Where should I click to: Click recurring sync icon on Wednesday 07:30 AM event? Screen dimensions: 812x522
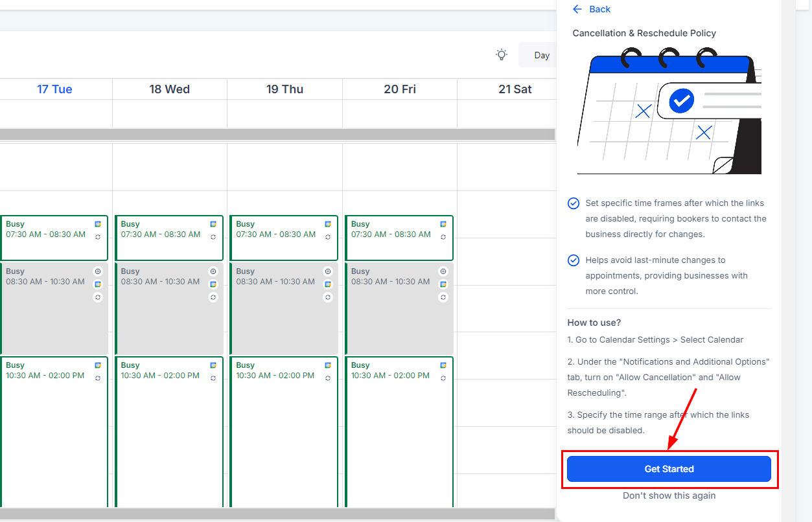coord(213,237)
